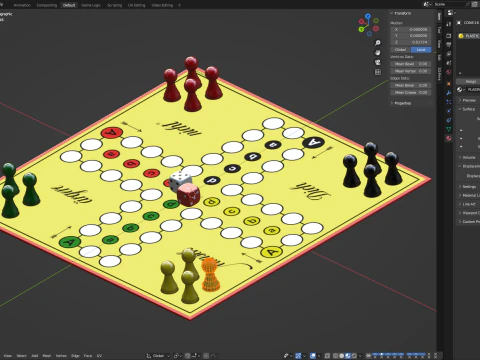Viewport: 480px width, 360px height.
Task: Open the 3D-Print sidebar tab
Action: coord(439,74)
